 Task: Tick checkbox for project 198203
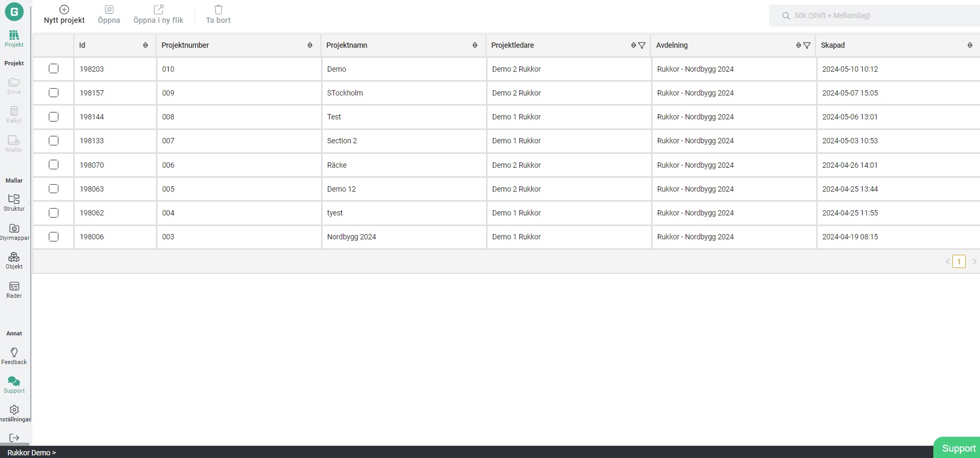[54, 68]
